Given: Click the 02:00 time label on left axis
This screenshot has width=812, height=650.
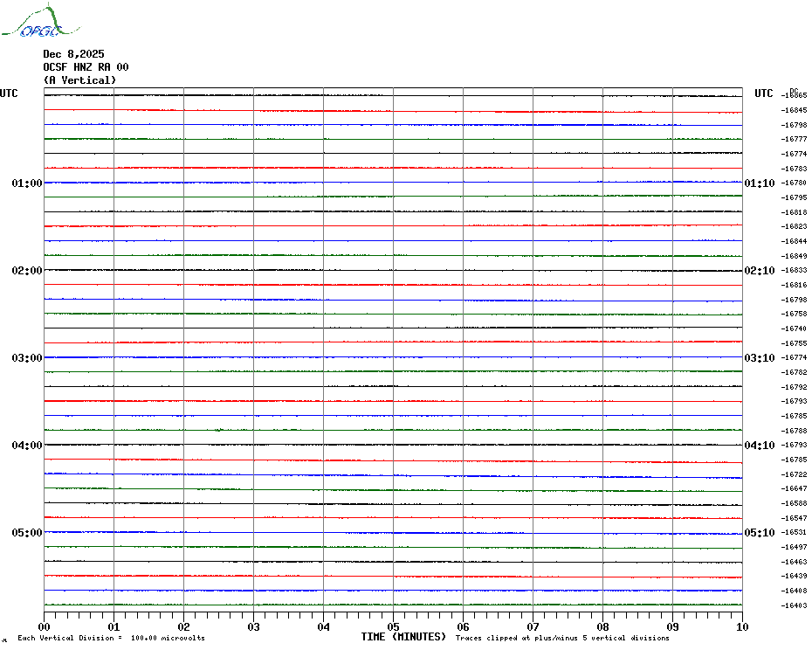Looking at the screenshot, I should (27, 271).
